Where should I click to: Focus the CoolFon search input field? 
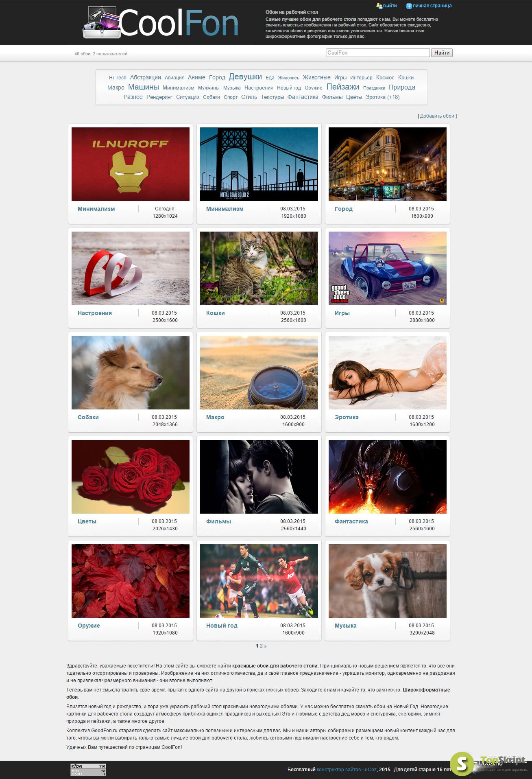point(378,53)
